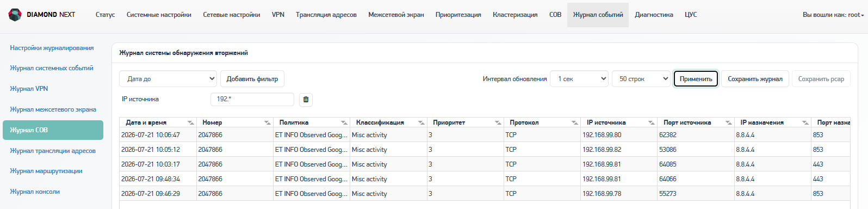868x209 pixels.
Task: Open the СОВ top menu item
Action: point(555,15)
